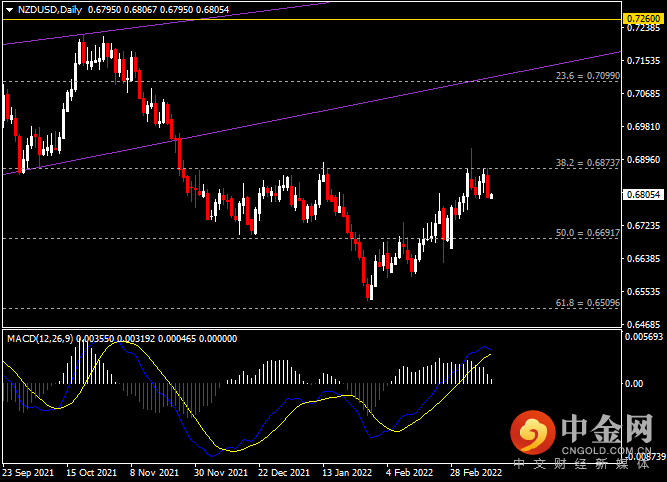Select the MACD(12,26,9) indicator label
The height and width of the screenshot is (482, 667).
[x=40, y=339]
